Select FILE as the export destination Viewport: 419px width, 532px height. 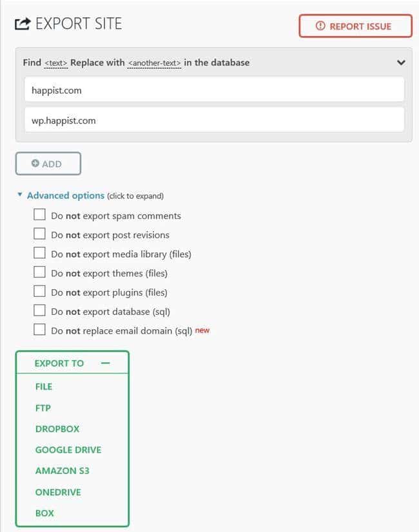tap(44, 386)
